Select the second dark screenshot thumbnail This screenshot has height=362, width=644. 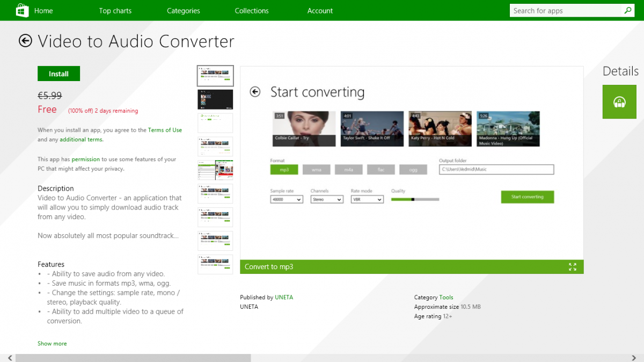pyautogui.click(x=215, y=99)
